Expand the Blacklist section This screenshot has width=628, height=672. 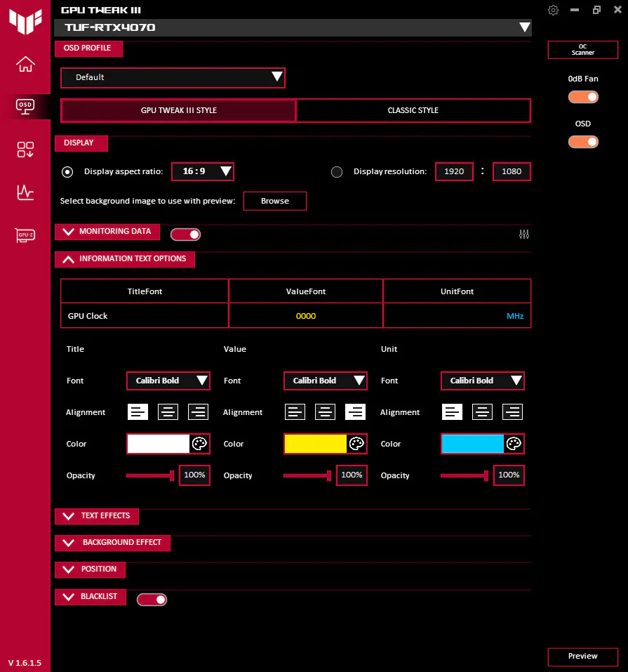tap(91, 597)
